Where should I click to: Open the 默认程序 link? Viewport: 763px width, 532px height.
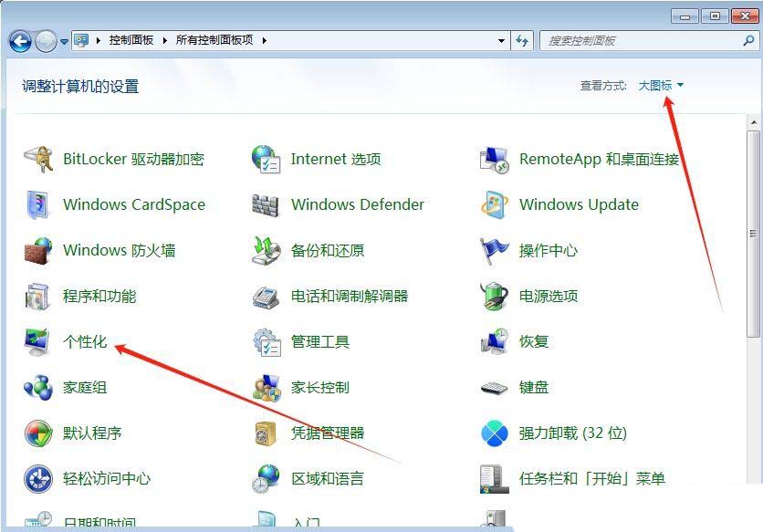pyautogui.click(x=92, y=433)
